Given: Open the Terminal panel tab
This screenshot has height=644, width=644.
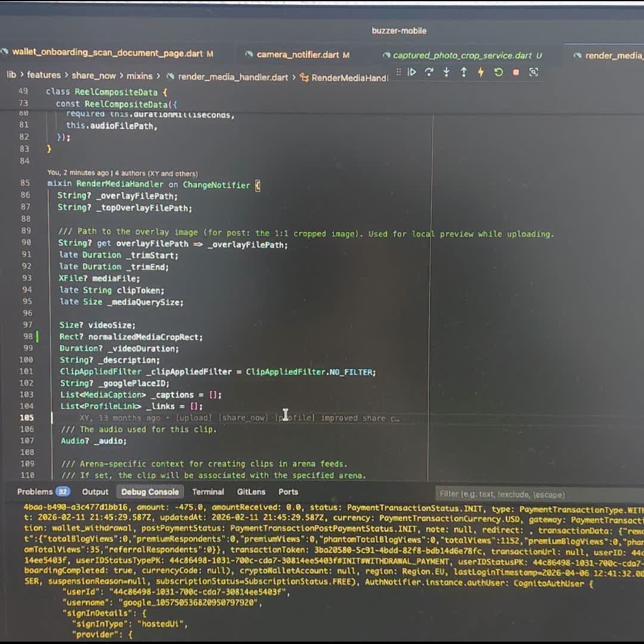Looking at the screenshot, I should pos(208,491).
